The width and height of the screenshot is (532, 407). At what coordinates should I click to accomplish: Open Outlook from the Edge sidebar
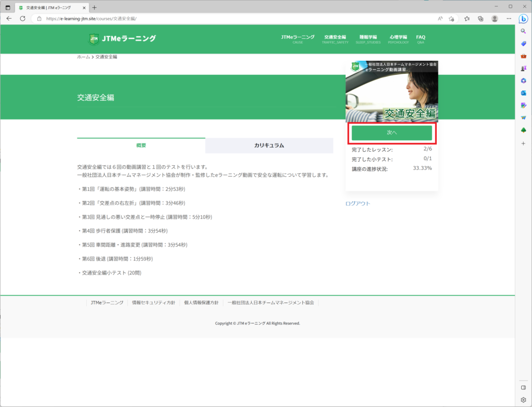[x=523, y=93]
